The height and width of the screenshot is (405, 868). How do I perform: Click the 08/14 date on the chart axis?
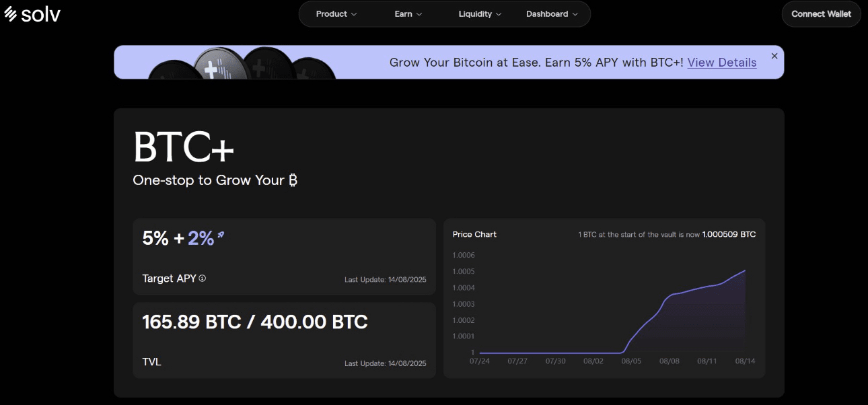[745, 361]
